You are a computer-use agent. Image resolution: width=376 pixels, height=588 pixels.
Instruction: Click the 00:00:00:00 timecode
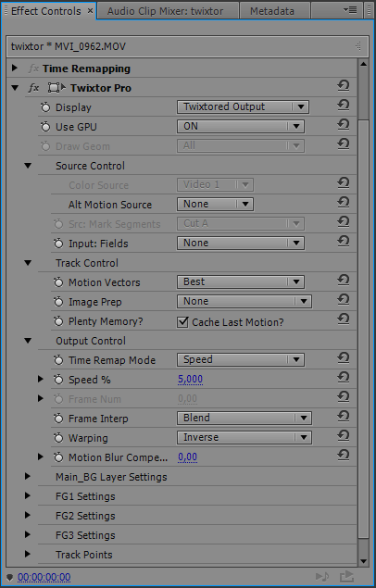tap(44, 577)
